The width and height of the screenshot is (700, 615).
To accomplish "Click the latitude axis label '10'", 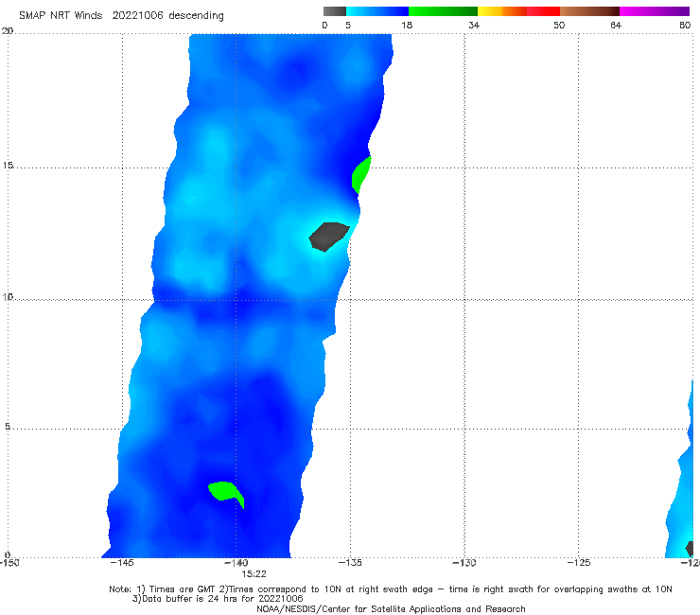I will tap(8, 296).
